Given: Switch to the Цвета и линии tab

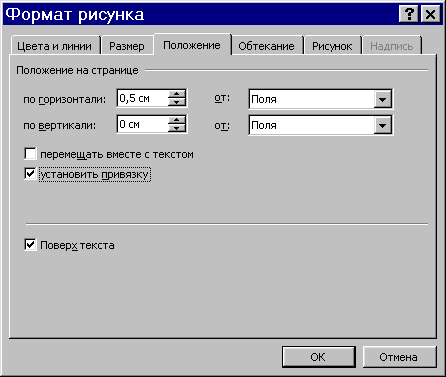Looking at the screenshot, I should (55, 46).
